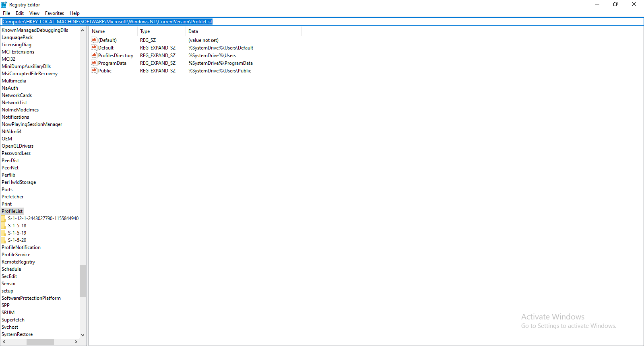Click the icon beside Public value
Viewport: 644px width, 346px height.
coord(94,70)
